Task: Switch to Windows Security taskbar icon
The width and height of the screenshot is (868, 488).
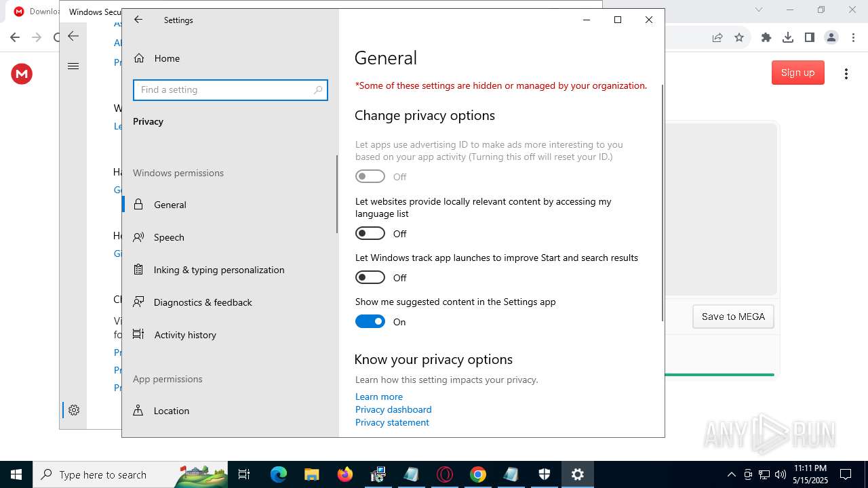Action: pos(545,474)
